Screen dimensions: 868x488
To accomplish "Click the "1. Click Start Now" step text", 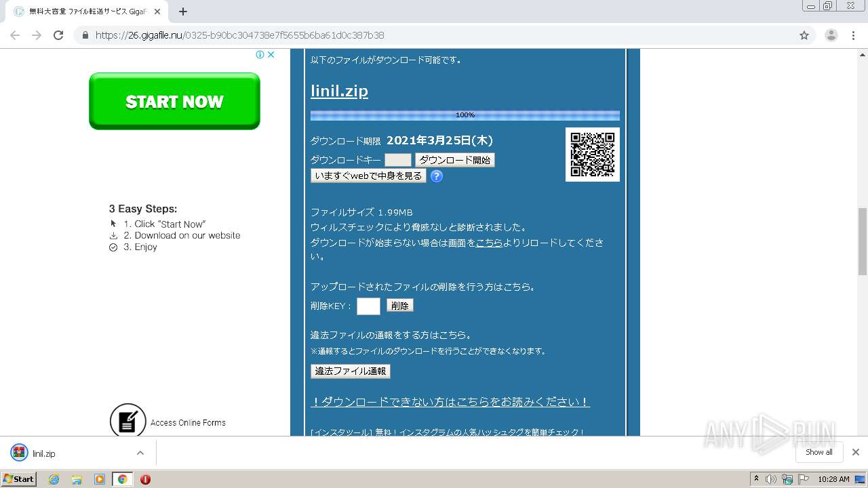I will pos(165,224).
